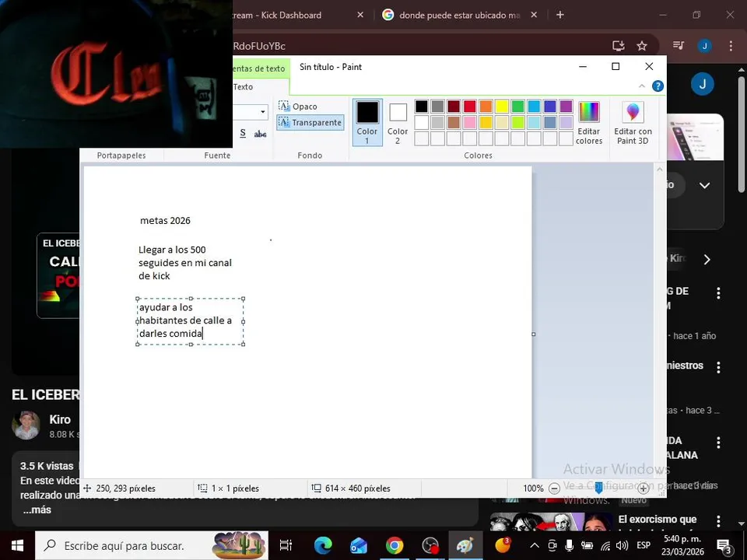Toggle underline (S) in Paint font group
This screenshot has width=747, height=560.
243,133
